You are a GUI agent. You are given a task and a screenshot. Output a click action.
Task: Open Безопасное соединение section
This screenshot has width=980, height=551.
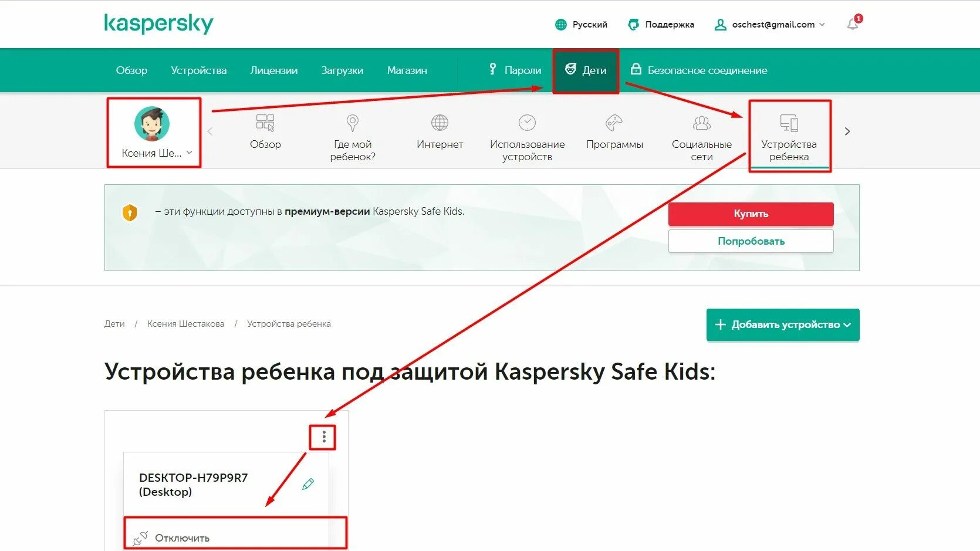[699, 70]
